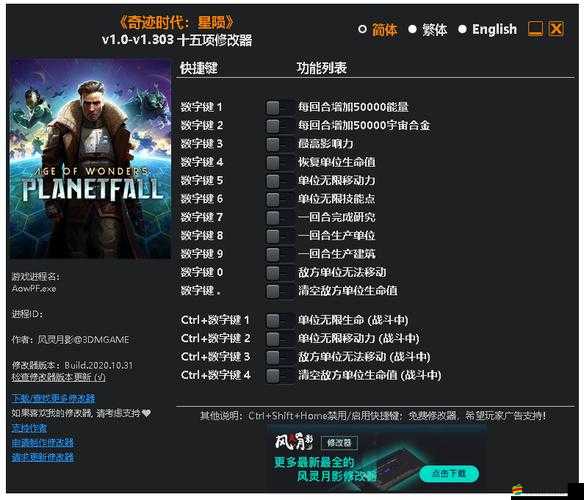This screenshot has width=584, height=500.
Task: Toggle 一回合生产单位 option
Action: [280, 236]
